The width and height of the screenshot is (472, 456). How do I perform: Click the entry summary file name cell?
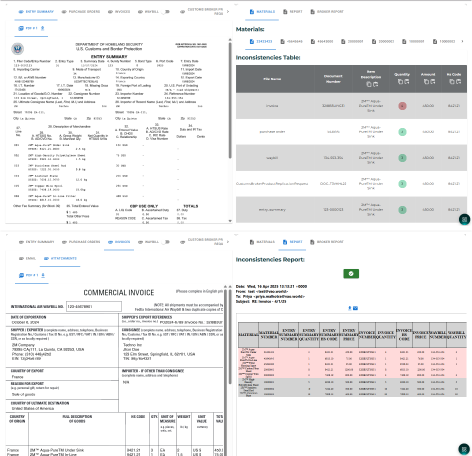pyautogui.click(x=272, y=210)
